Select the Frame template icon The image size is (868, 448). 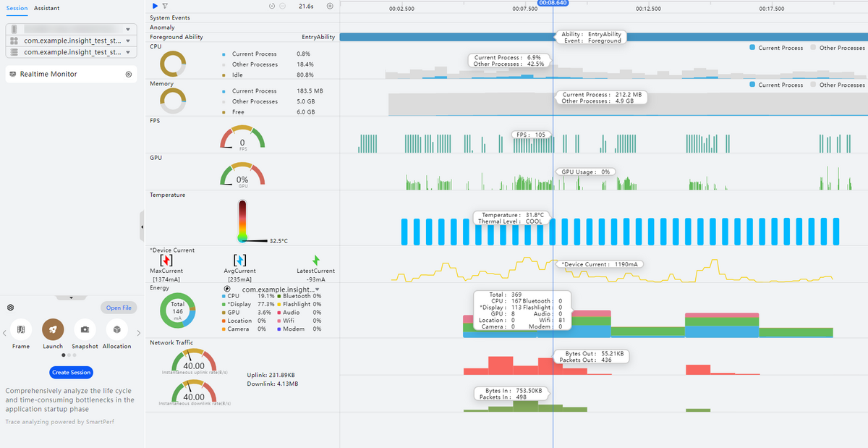point(21,329)
